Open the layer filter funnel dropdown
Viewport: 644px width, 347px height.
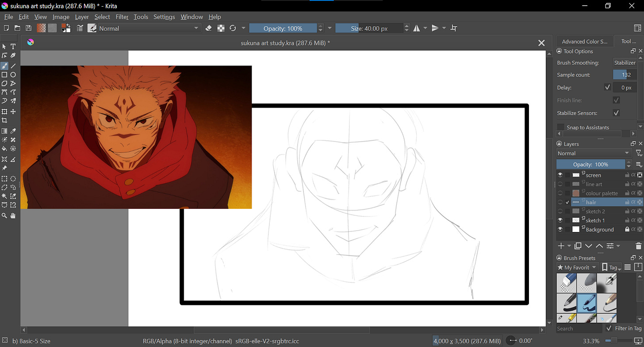tap(639, 154)
